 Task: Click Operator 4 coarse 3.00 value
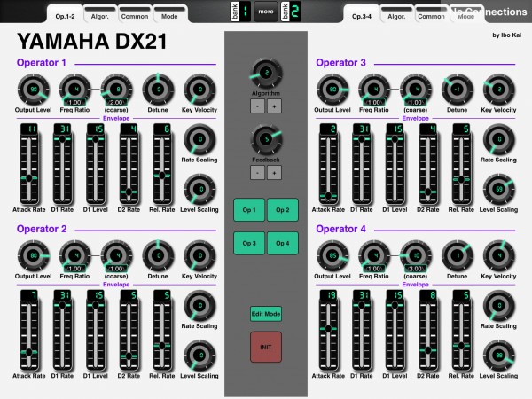click(x=416, y=269)
